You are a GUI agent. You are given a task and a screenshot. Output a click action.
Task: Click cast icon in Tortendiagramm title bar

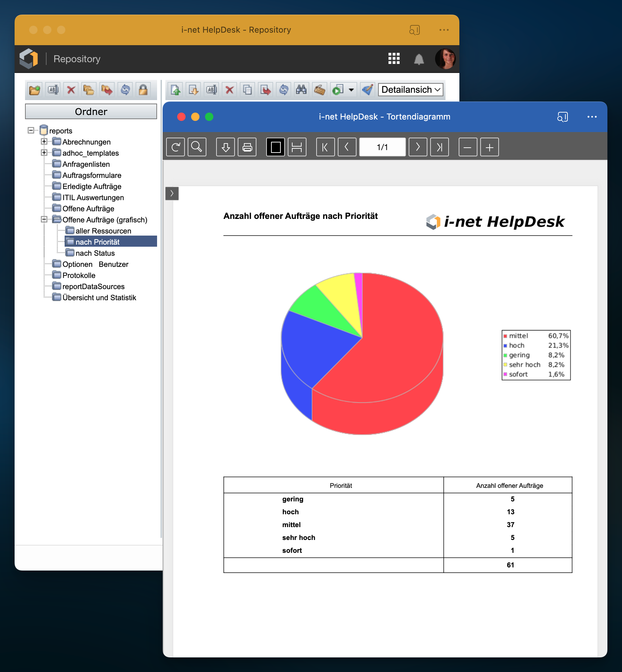coord(563,117)
